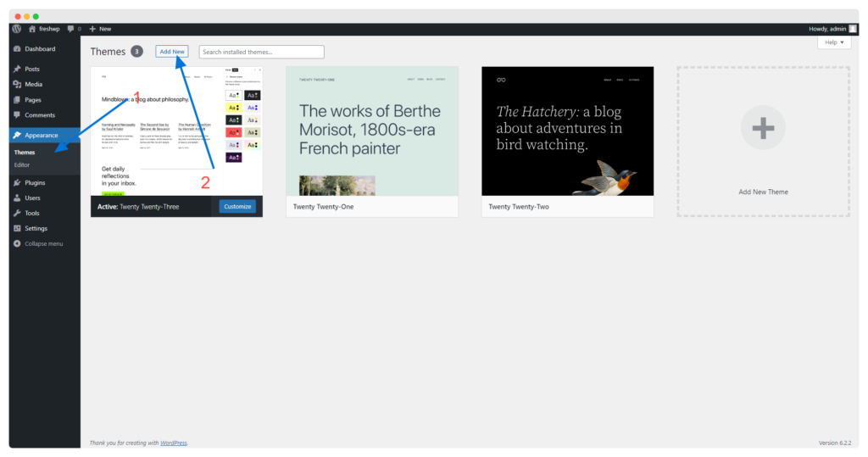
Task: Click the Collapse menu label
Action: [x=44, y=243]
